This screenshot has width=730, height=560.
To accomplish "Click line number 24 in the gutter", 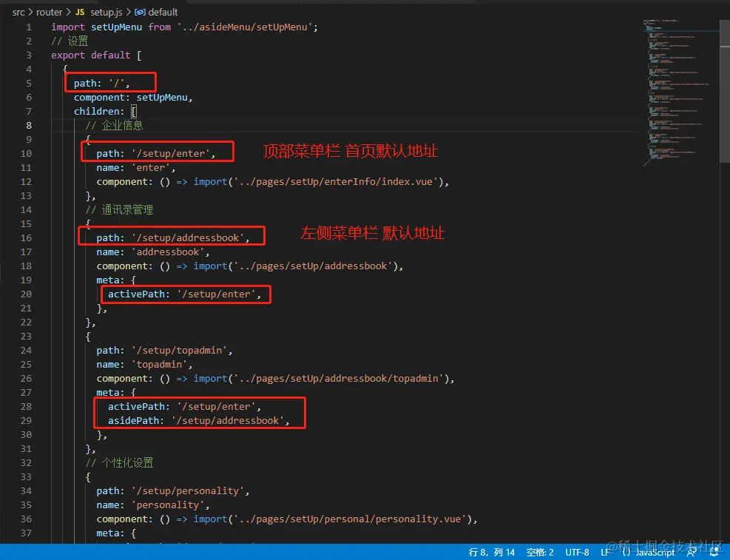I will [26, 350].
